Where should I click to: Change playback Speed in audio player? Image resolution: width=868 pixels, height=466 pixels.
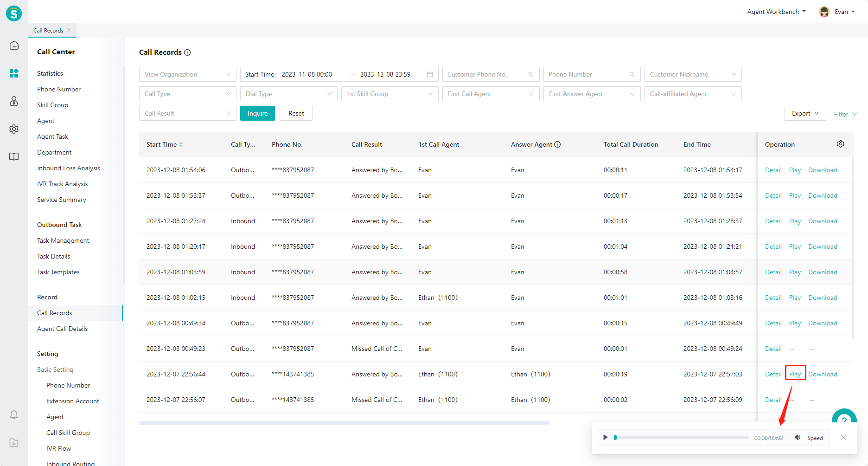pos(815,438)
